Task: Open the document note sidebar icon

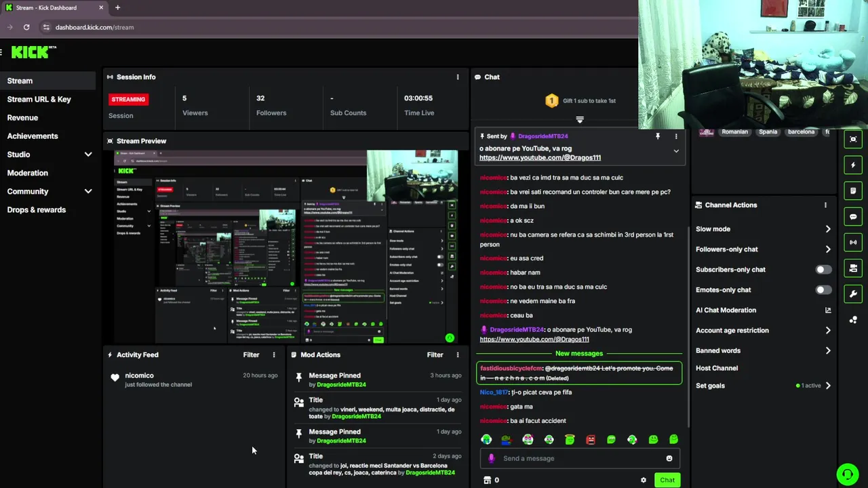Action: pos(853,190)
